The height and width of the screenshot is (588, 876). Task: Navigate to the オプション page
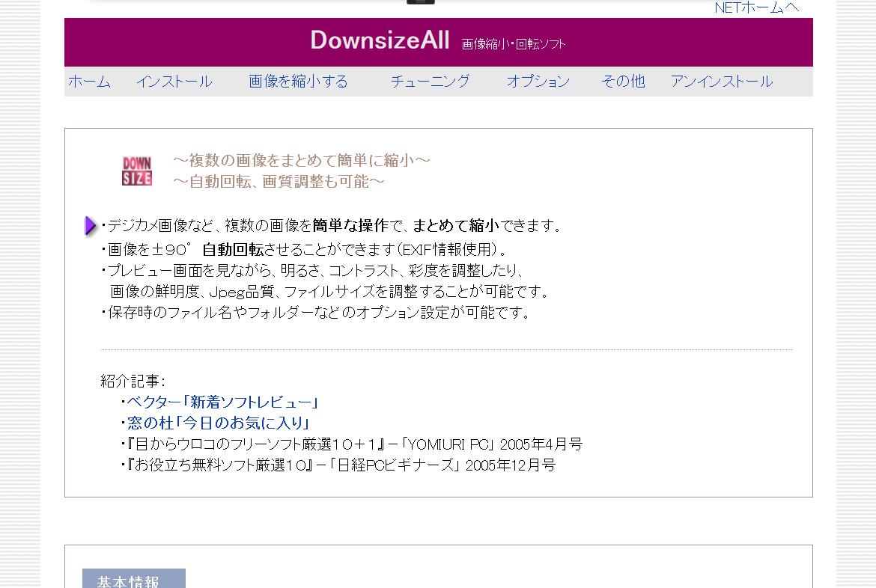click(538, 82)
